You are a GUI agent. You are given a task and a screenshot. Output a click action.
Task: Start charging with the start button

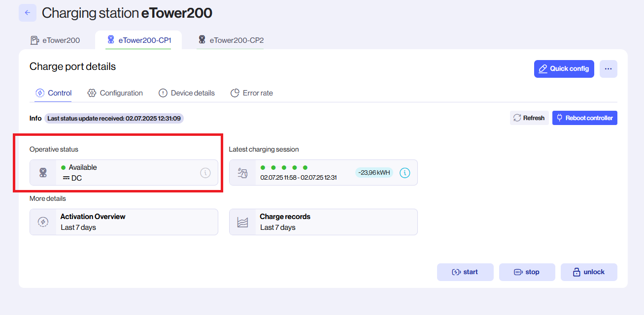465,272
